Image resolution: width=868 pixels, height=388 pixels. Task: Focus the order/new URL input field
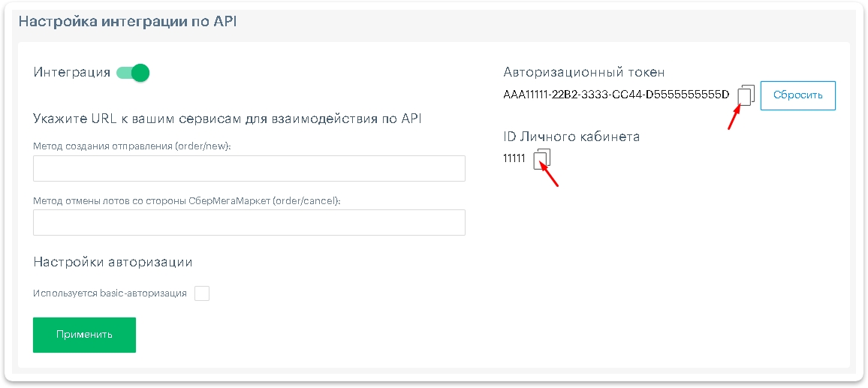click(x=249, y=169)
